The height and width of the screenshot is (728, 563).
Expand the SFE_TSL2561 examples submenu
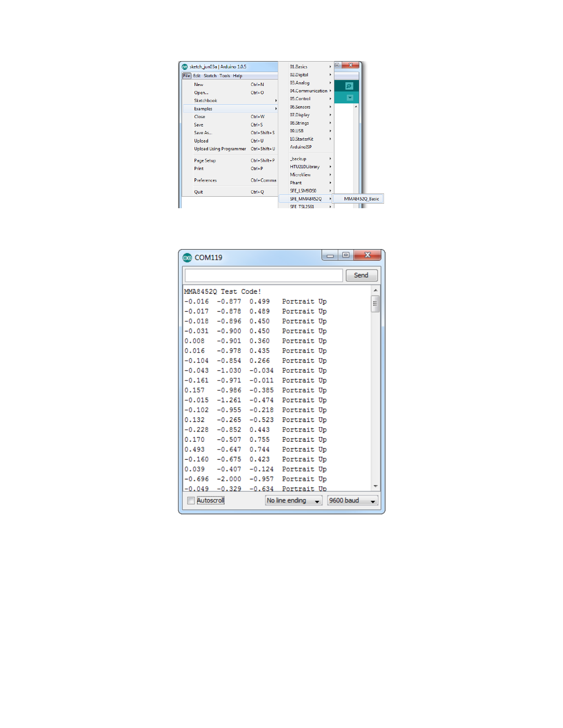(x=306, y=206)
